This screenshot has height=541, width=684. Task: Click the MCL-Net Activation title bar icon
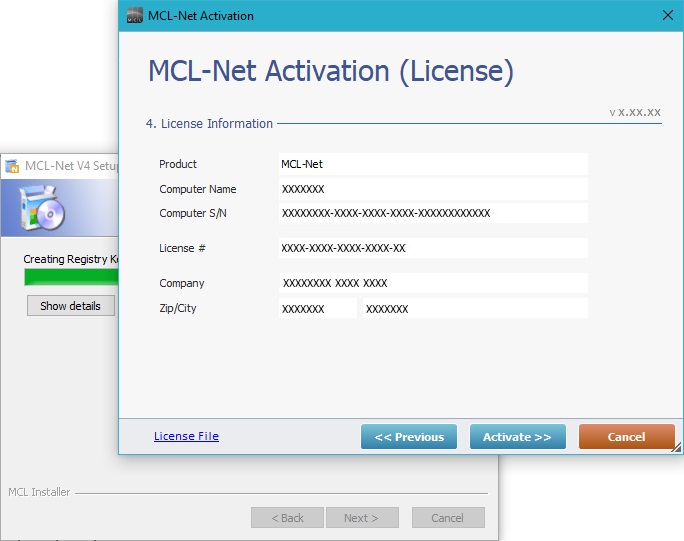pyautogui.click(x=134, y=16)
